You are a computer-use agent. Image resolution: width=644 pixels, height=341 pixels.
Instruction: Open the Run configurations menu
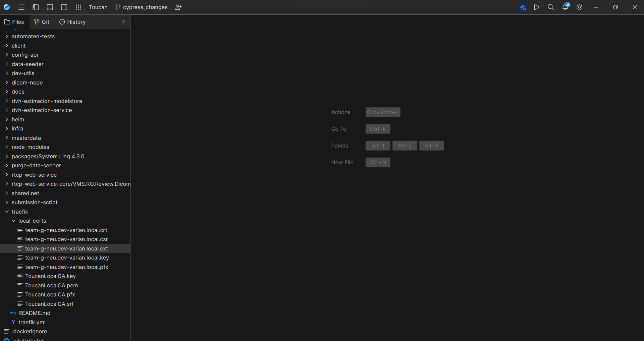(x=537, y=7)
